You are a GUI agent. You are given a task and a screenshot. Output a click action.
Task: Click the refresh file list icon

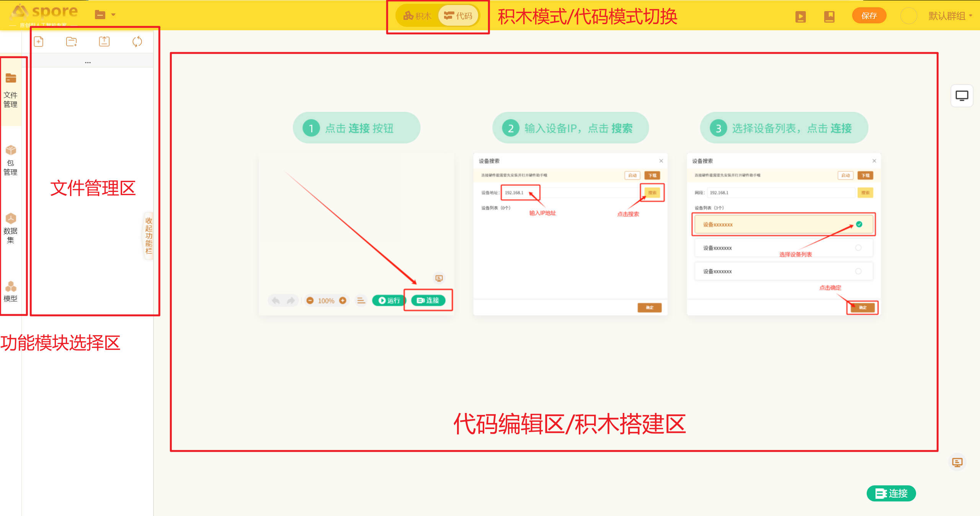point(137,41)
